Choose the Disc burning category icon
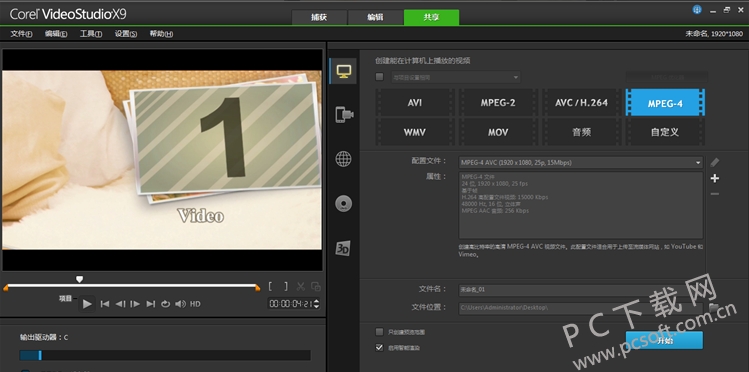Screen dimensions: 749x372 343,203
